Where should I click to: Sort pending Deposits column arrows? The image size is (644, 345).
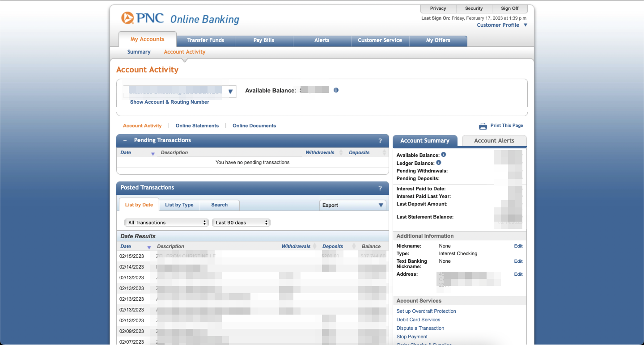(384, 152)
